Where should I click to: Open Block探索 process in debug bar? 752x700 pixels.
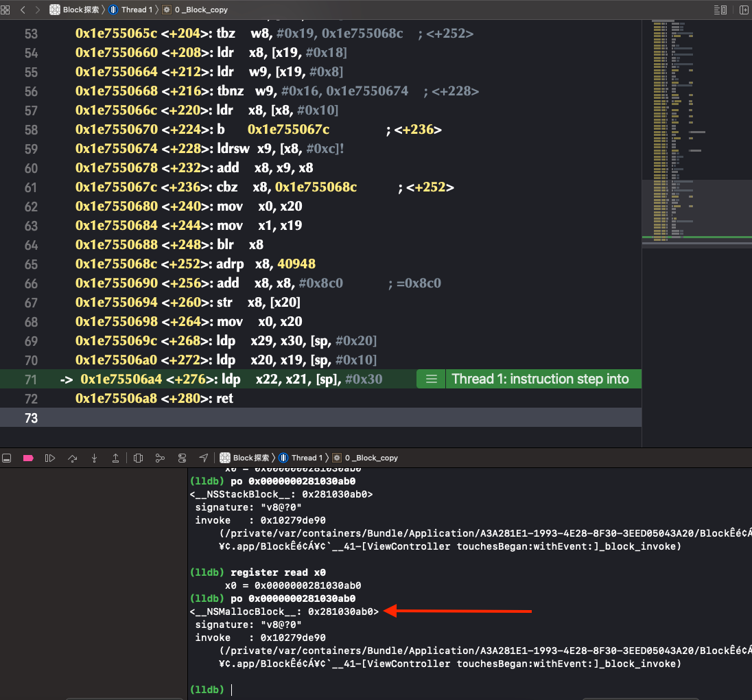click(244, 458)
